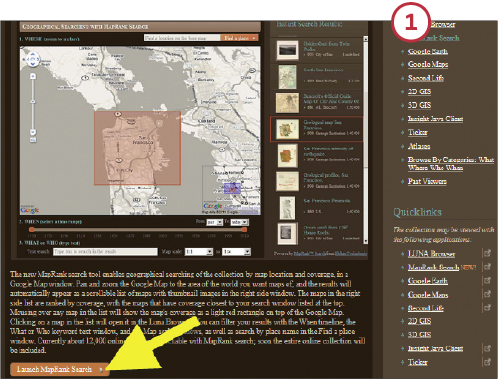Click the Launch MapRank Search button
Image resolution: width=498 pixels, height=379 pixels.
point(59,369)
